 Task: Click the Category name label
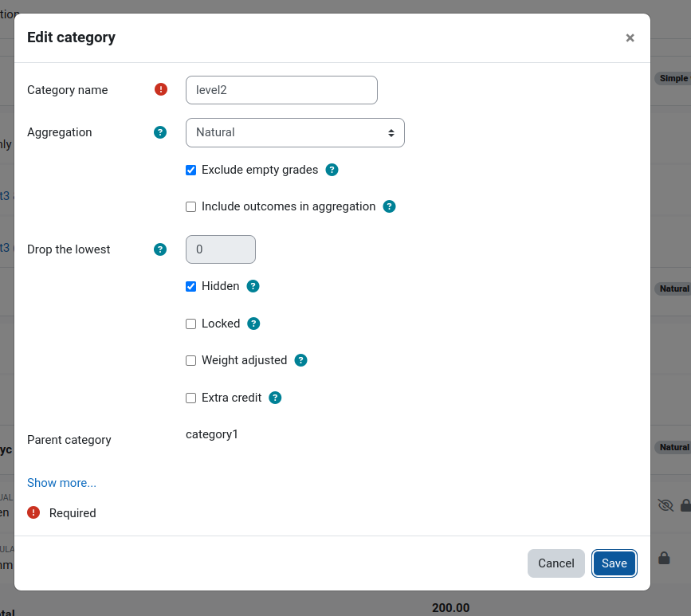coord(68,90)
